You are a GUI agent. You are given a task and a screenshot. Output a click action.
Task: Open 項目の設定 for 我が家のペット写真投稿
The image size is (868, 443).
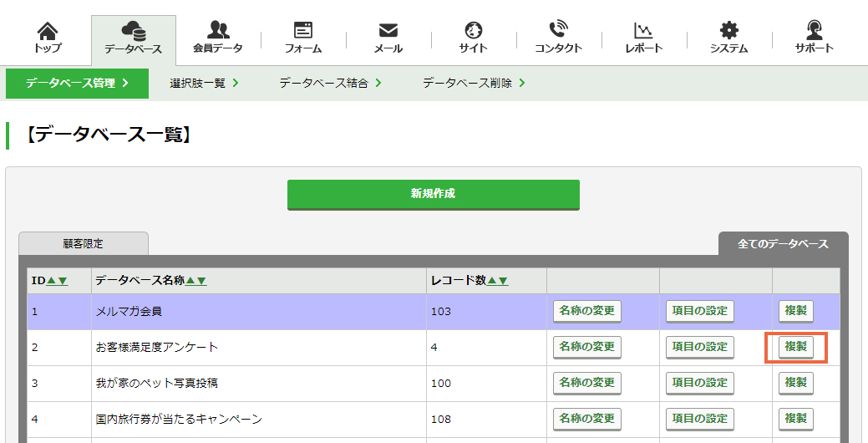tap(700, 383)
